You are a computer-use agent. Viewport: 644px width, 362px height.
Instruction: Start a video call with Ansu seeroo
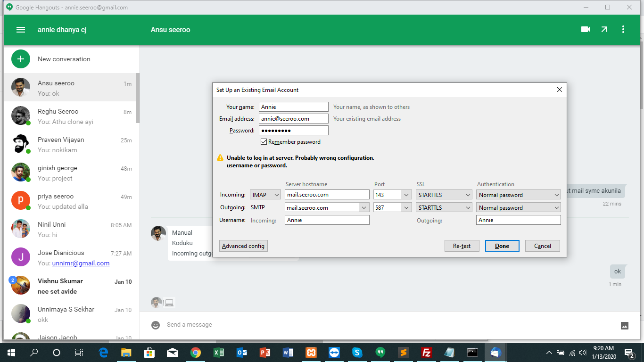tap(586, 29)
